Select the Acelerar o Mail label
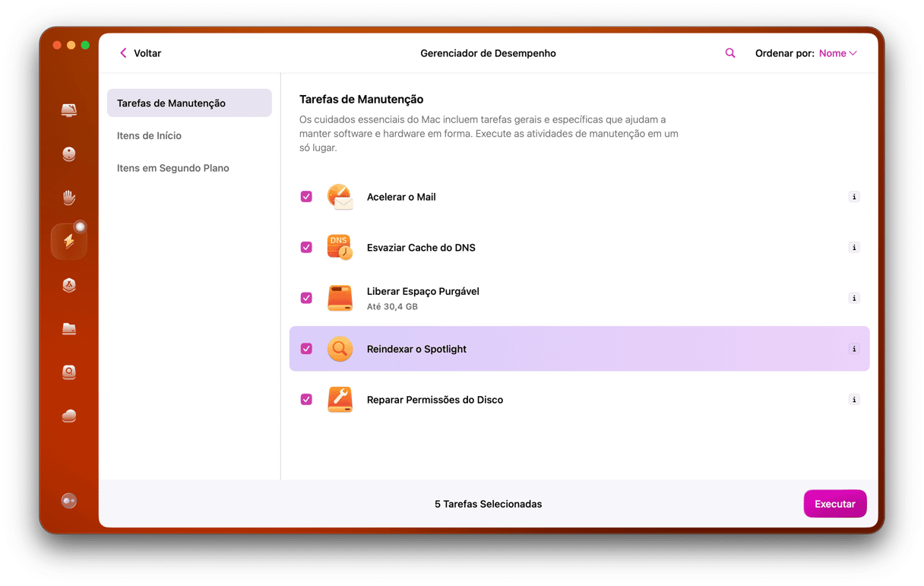 click(401, 197)
